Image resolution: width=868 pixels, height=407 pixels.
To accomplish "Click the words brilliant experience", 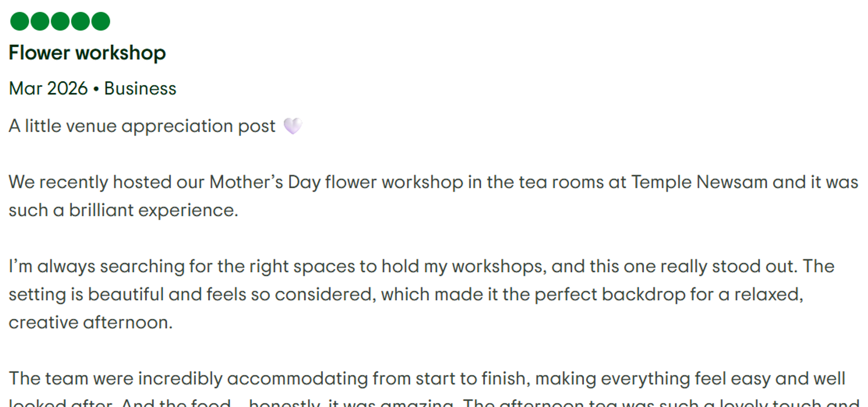I will (154, 211).
